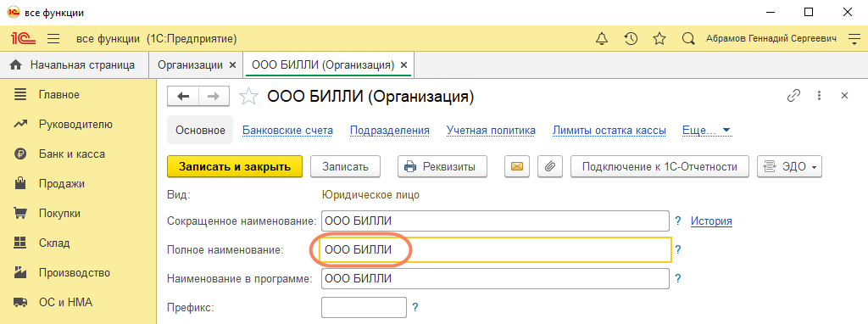868x324 pixels.
Task: Open Учетная политика link
Action: click(x=491, y=131)
